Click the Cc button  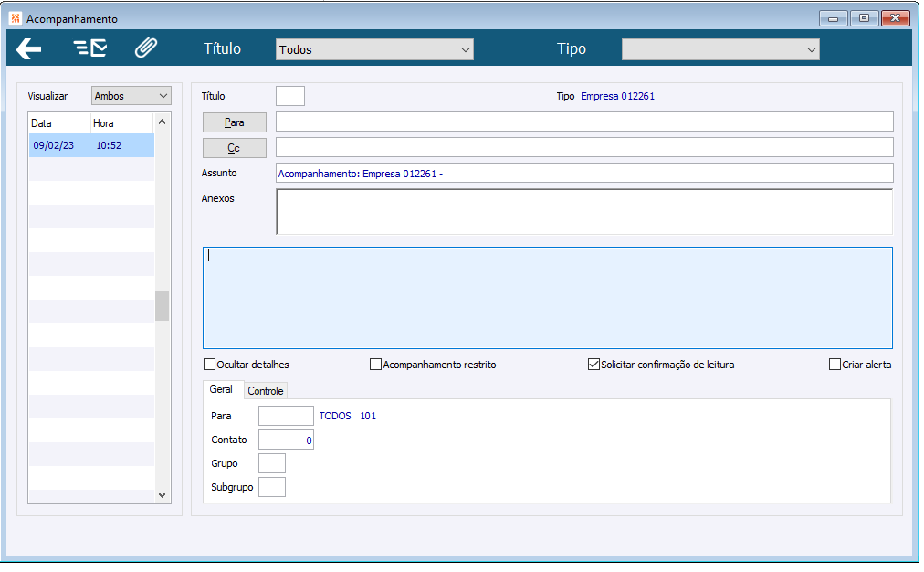(235, 148)
